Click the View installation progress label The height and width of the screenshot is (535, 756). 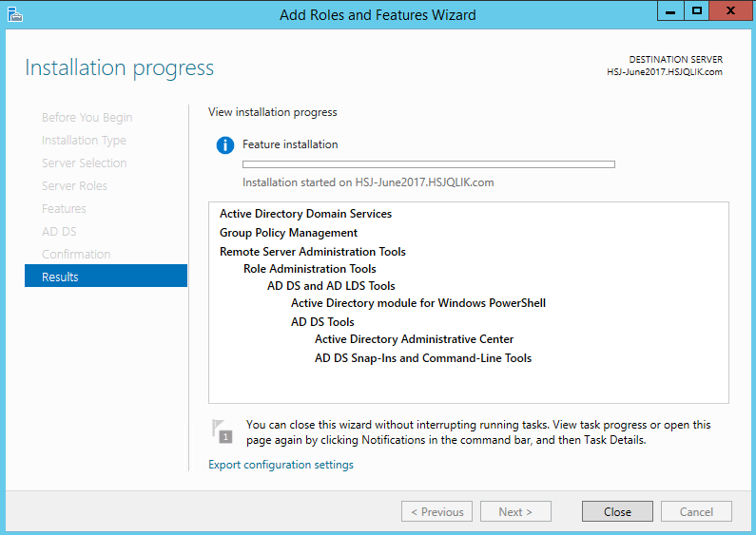point(272,112)
